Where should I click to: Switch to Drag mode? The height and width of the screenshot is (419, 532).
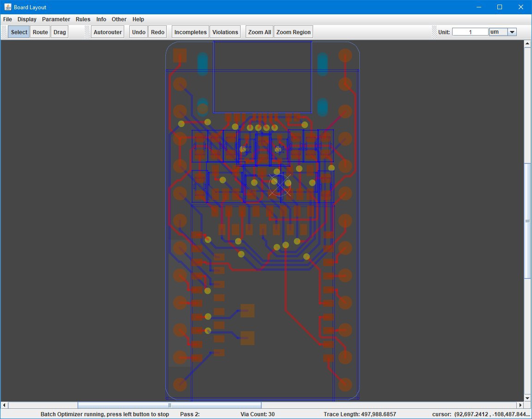pyautogui.click(x=60, y=32)
